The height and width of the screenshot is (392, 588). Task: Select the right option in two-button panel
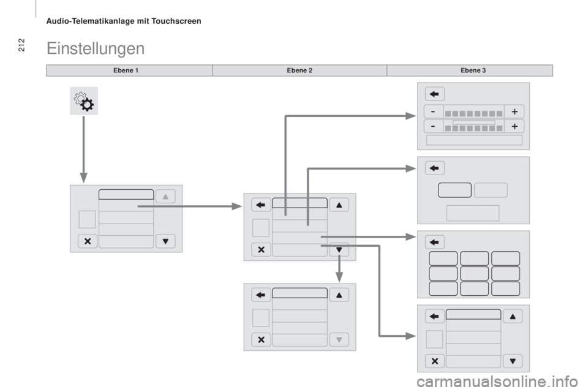point(491,190)
